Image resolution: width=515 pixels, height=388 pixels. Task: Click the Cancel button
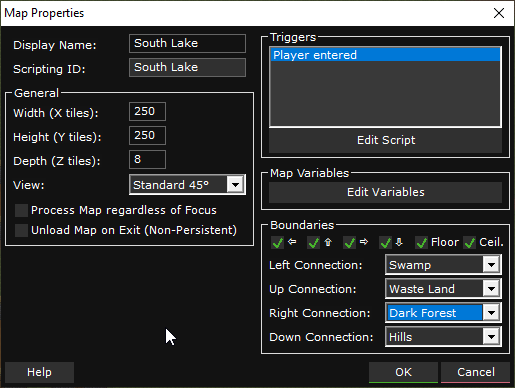(476, 372)
